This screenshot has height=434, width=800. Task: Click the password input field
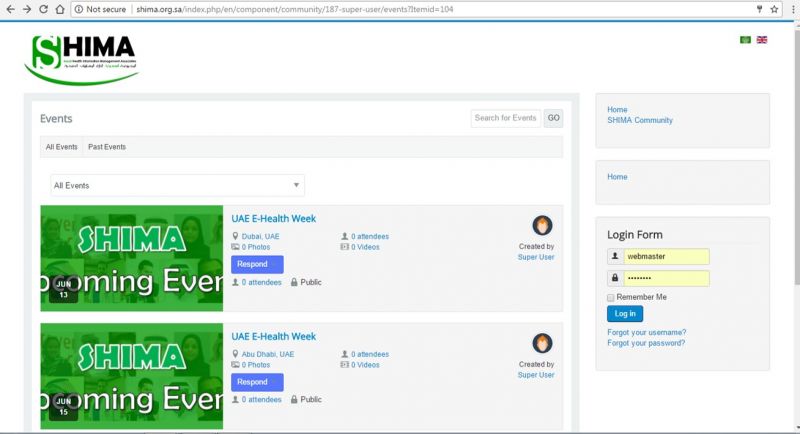[666, 278]
